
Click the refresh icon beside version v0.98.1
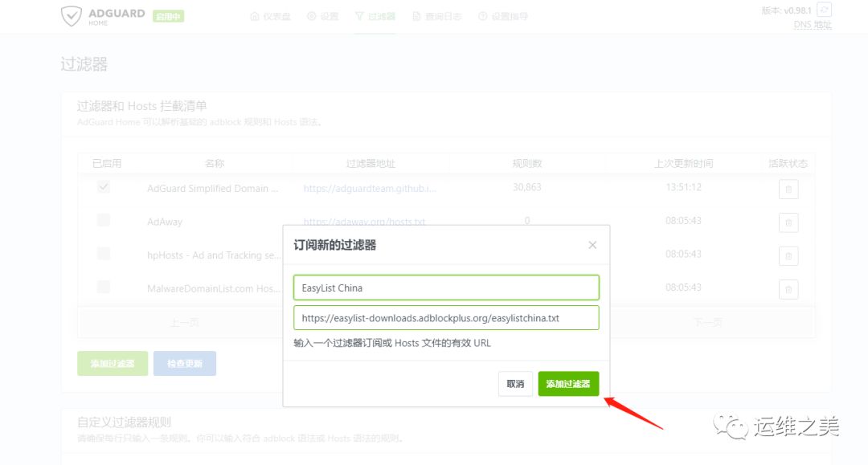click(825, 10)
